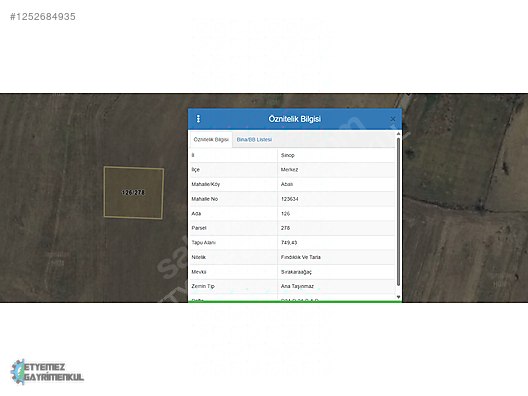Select the Öznitelik Bilgisi tab
Screen dimensions: 528x396
click(x=211, y=139)
